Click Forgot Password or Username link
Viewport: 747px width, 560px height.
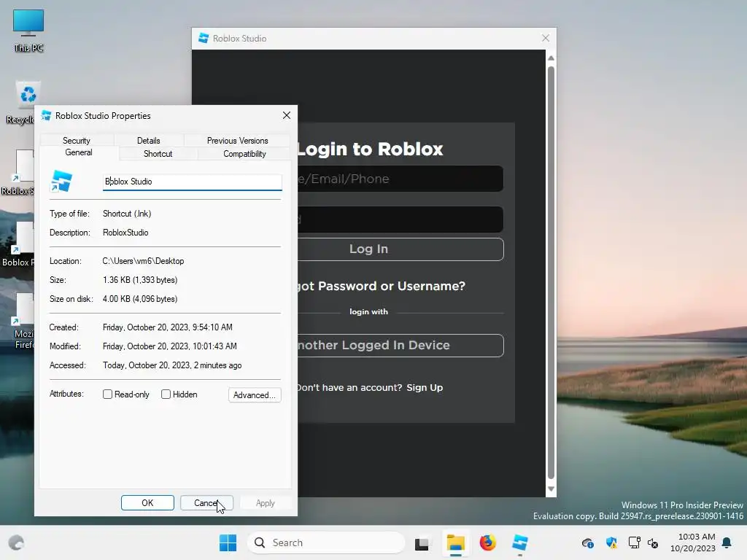381,286
